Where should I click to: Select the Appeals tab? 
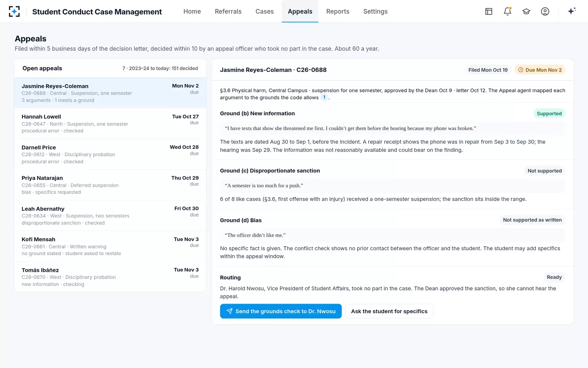click(x=300, y=11)
